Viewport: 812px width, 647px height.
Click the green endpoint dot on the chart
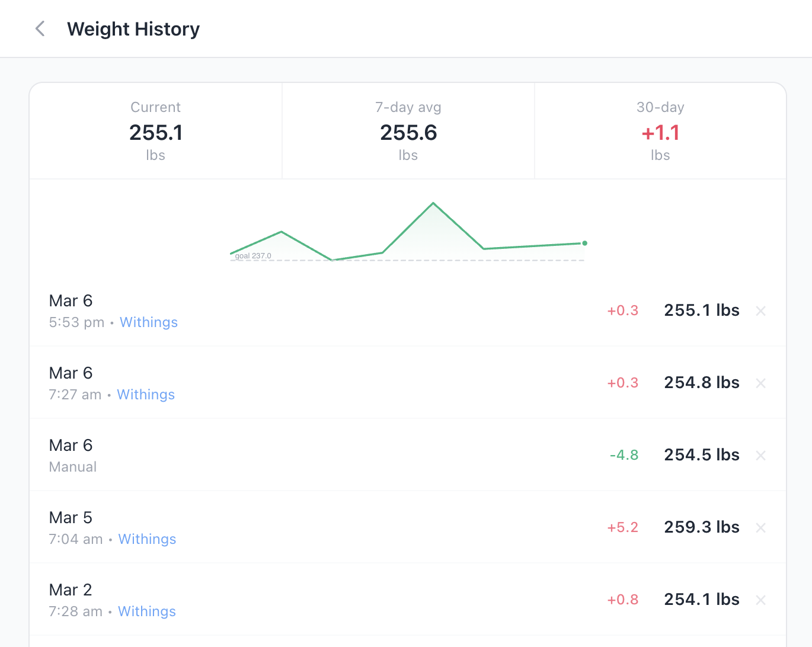coord(584,243)
